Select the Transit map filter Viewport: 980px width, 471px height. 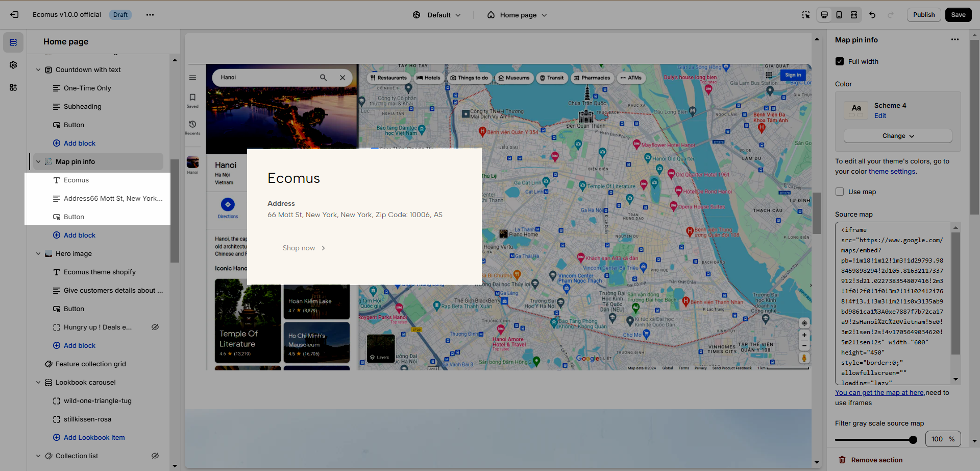pyautogui.click(x=552, y=78)
